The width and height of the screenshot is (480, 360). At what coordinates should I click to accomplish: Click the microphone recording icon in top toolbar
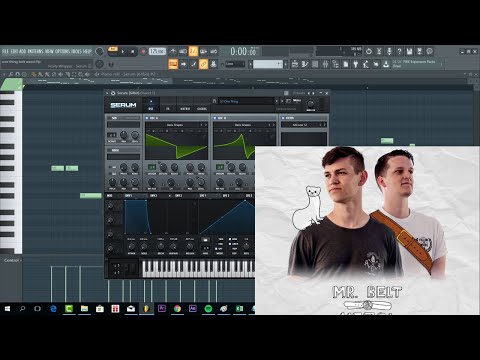click(389, 51)
